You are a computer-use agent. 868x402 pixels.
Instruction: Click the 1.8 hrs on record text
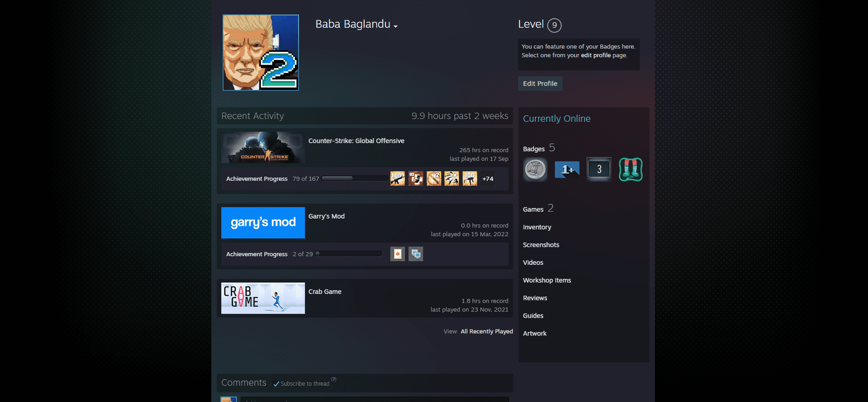(x=485, y=301)
